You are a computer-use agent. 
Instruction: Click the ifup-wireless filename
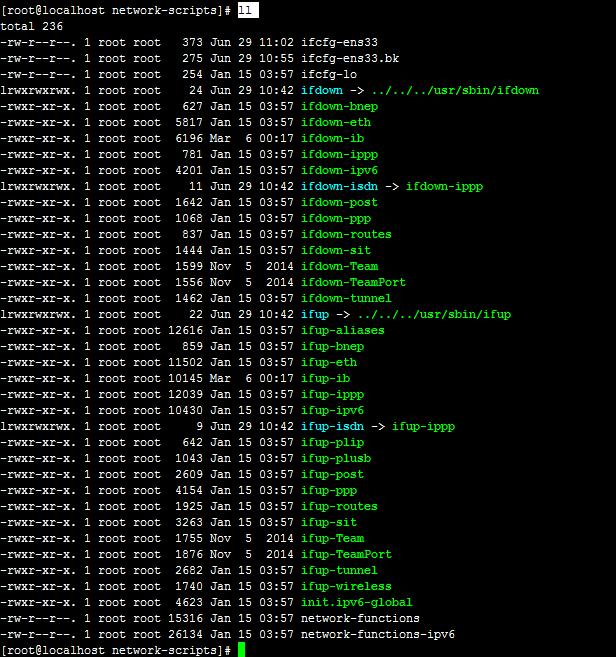(346, 586)
